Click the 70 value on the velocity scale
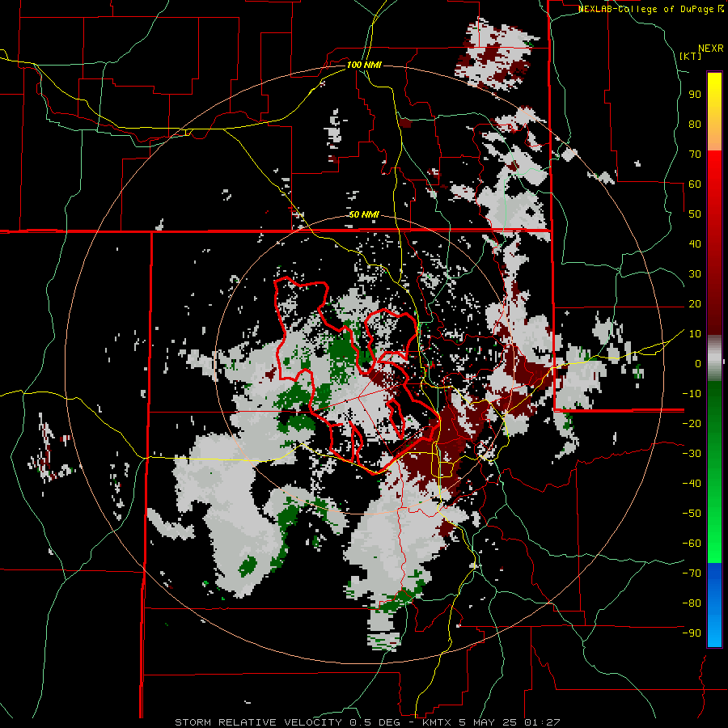728x728 pixels. (x=695, y=154)
